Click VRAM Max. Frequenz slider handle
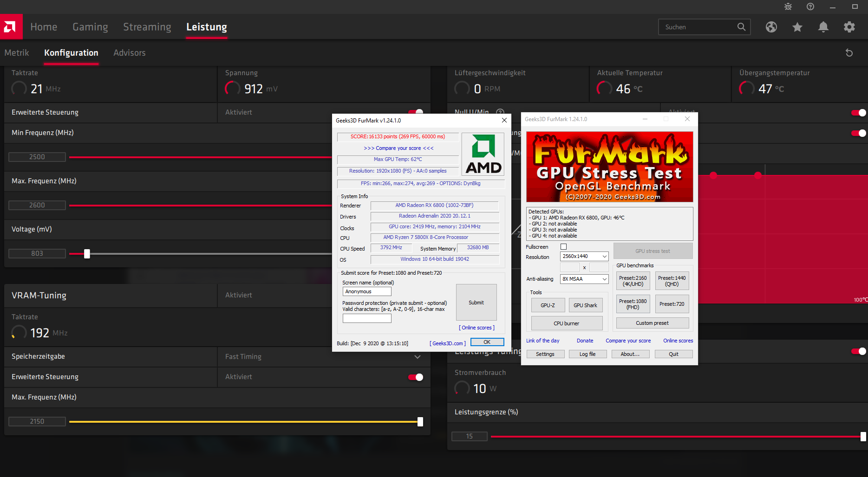Image resolution: width=868 pixels, height=477 pixels. point(420,422)
